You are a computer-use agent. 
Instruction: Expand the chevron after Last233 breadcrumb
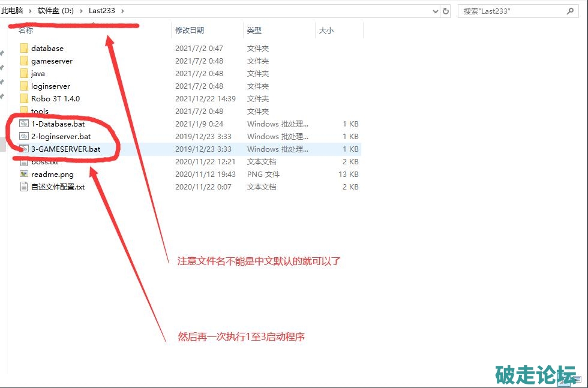(x=122, y=11)
